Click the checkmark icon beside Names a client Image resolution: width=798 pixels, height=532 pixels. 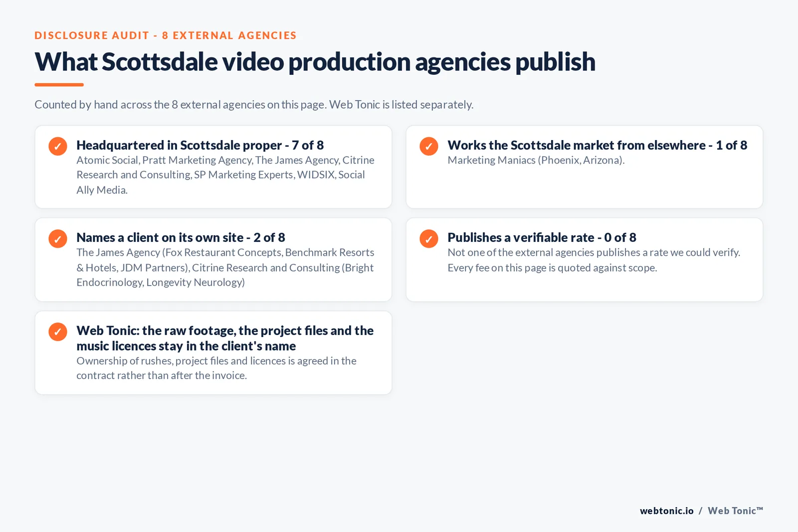pyautogui.click(x=58, y=239)
